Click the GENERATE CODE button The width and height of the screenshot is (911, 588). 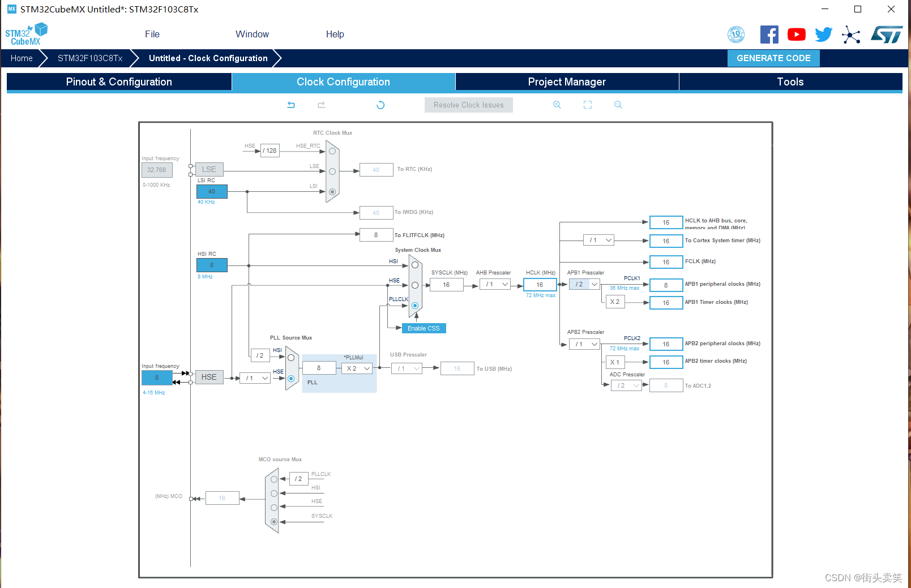tap(773, 58)
